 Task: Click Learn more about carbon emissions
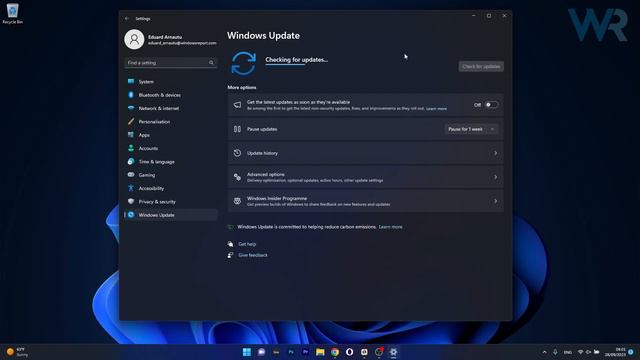tap(391, 227)
